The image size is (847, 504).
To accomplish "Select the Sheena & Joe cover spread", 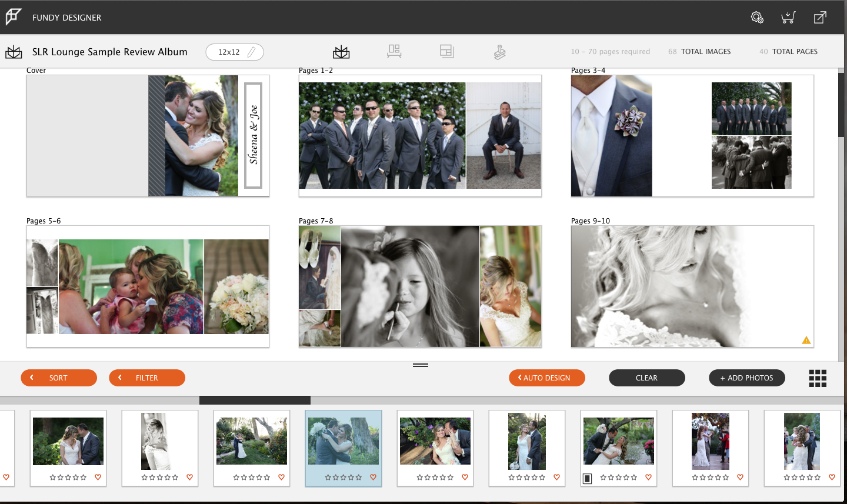I will (x=147, y=135).
